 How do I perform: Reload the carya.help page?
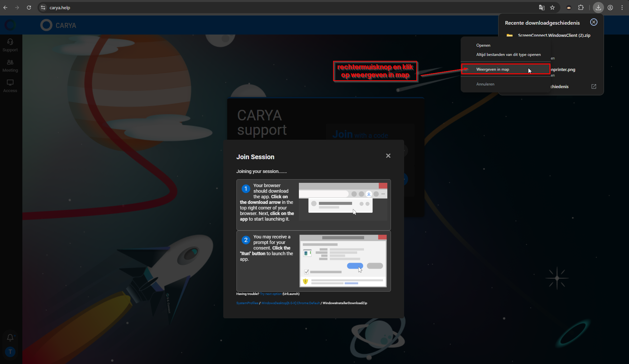29,8
